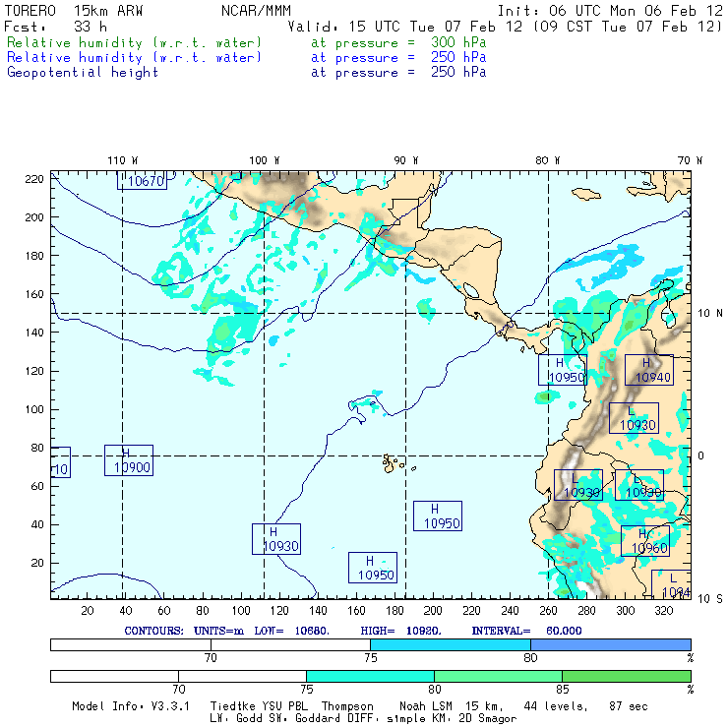This screenshot has width=728, height=728.
Task: Click the 'Tiedtke' scheme label
Action: (232, 706)
